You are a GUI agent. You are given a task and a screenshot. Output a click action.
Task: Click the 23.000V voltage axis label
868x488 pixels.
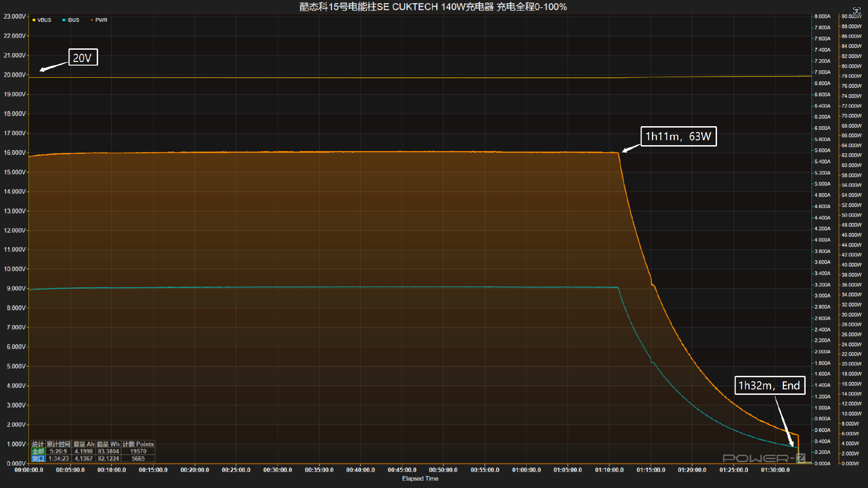[15, 16]
